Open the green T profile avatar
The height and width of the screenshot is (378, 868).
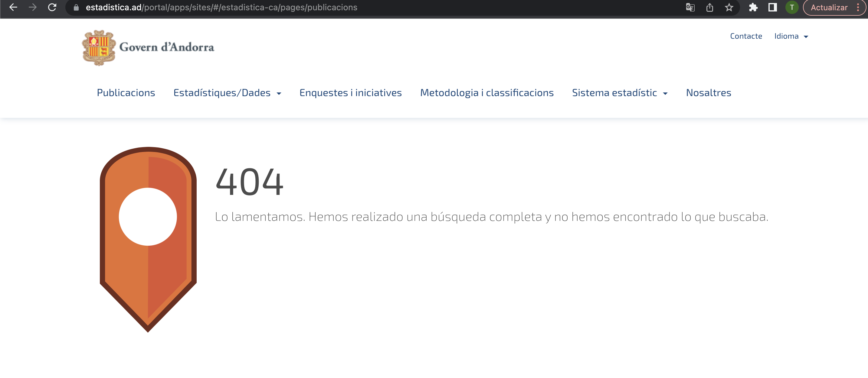[792, 7]
